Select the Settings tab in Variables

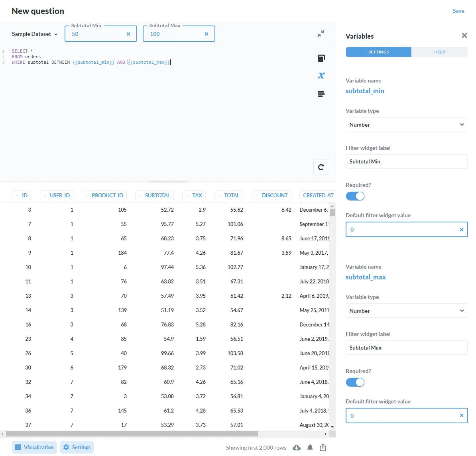378,52
